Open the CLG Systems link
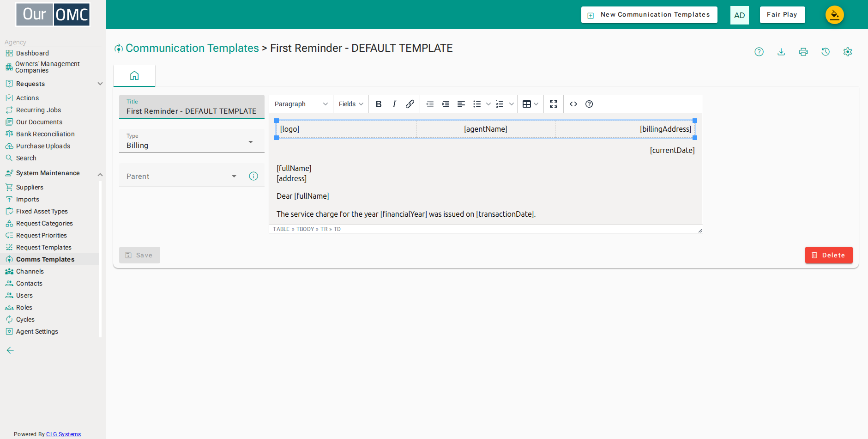The width and height of the screenshot is (868, 439). tap(63, 434)
